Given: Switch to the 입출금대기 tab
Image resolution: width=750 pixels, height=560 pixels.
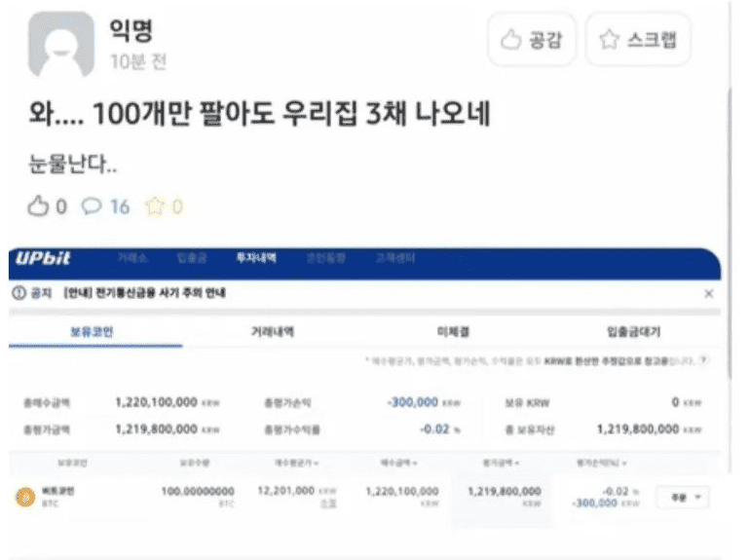Looking at the screenshot, I should pos(633,331).
